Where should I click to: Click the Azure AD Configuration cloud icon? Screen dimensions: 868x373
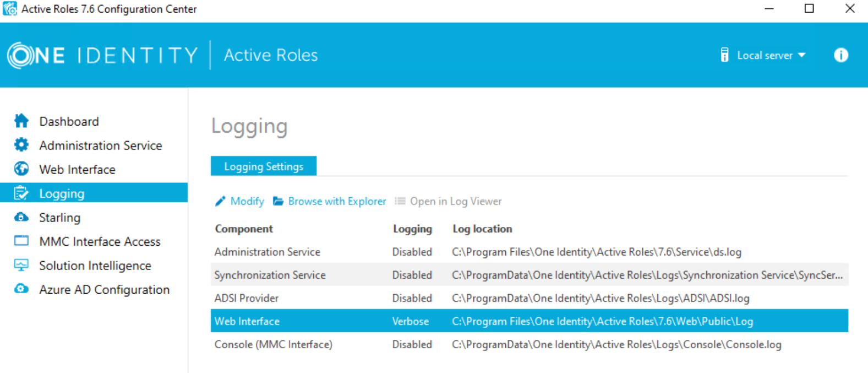(21, 289)
